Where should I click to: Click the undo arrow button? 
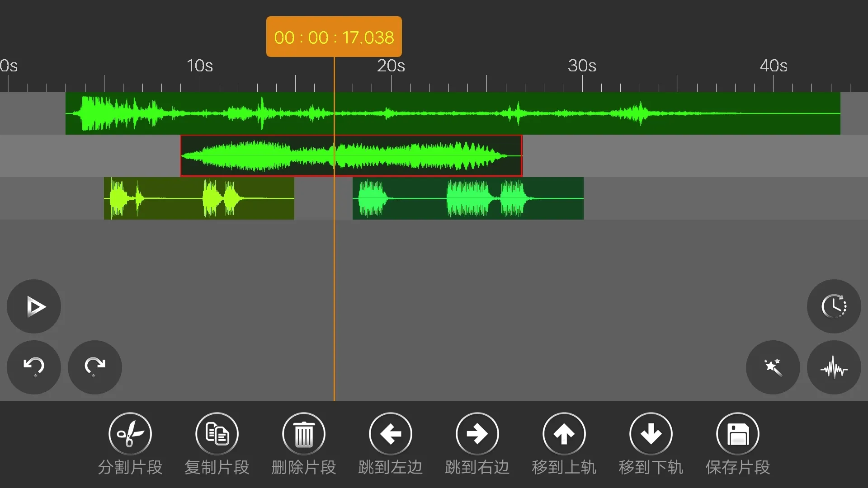click(x=34, y=367)
